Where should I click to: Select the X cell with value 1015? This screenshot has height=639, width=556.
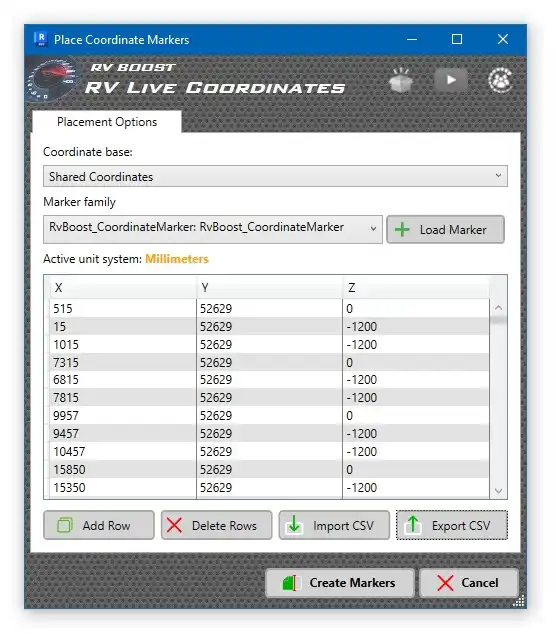click(123, 344)
